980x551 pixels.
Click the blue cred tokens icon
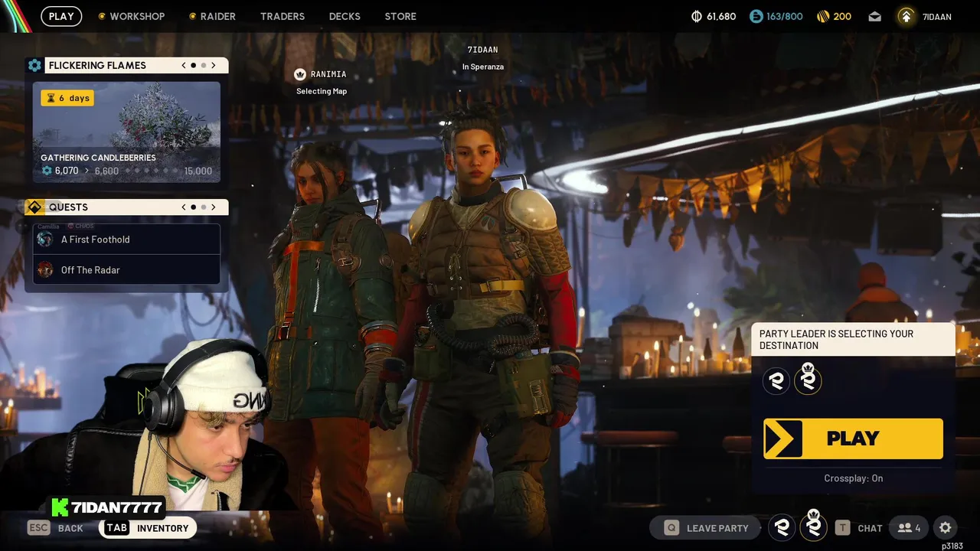(756, 16)
